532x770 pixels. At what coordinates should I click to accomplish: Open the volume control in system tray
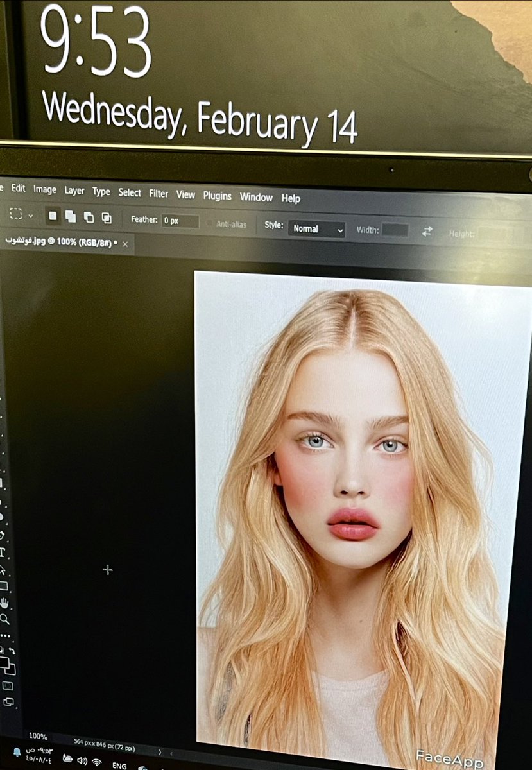[x=82, y=760]
